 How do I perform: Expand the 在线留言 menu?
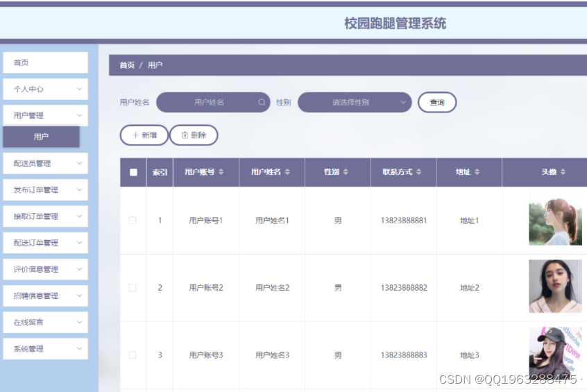(x=46, y=323)
